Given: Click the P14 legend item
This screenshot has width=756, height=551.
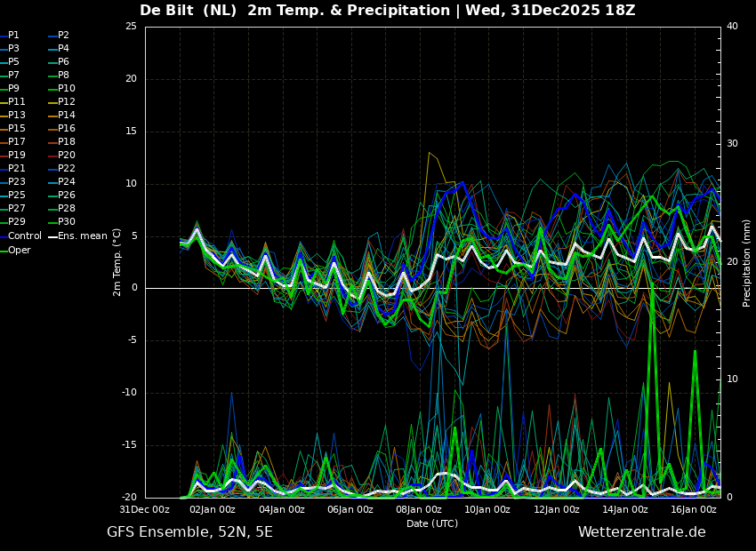Looking at the screenshot, I should coord(61,116).
